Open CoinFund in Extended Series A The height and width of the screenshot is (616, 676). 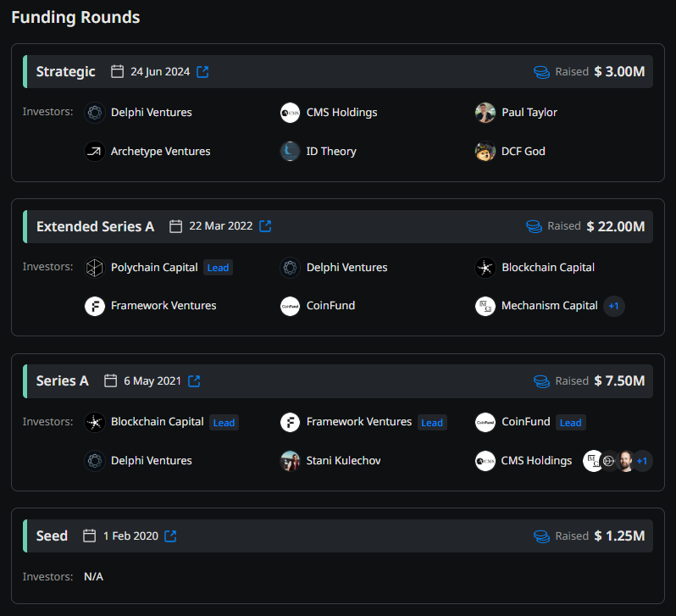330,306
